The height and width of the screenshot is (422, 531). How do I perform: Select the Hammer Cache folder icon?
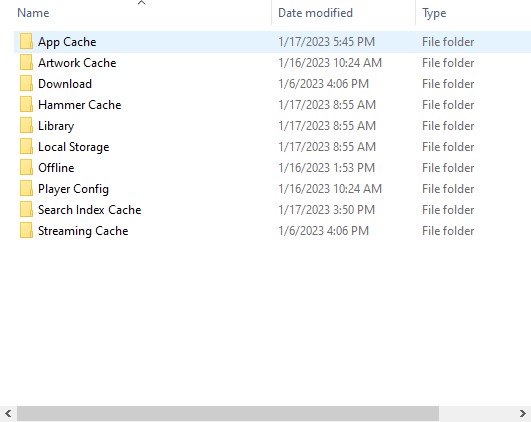[x=26, y=105]
